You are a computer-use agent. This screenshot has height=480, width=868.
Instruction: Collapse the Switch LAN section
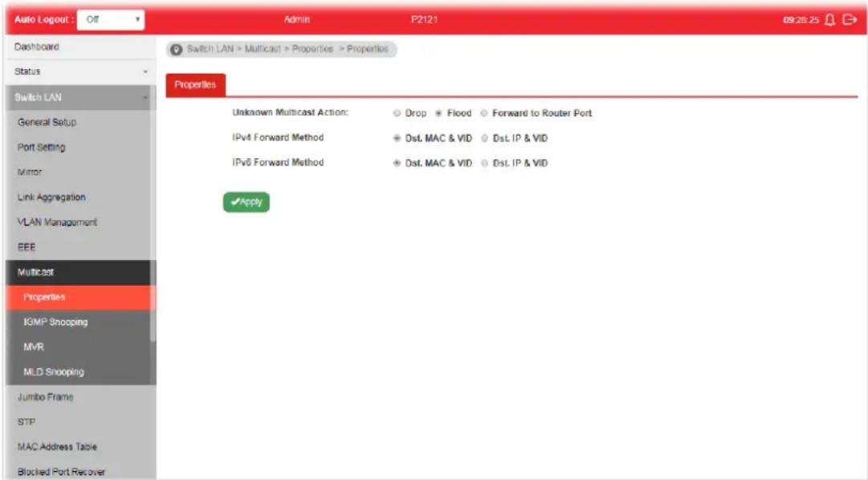coord(80,97)
